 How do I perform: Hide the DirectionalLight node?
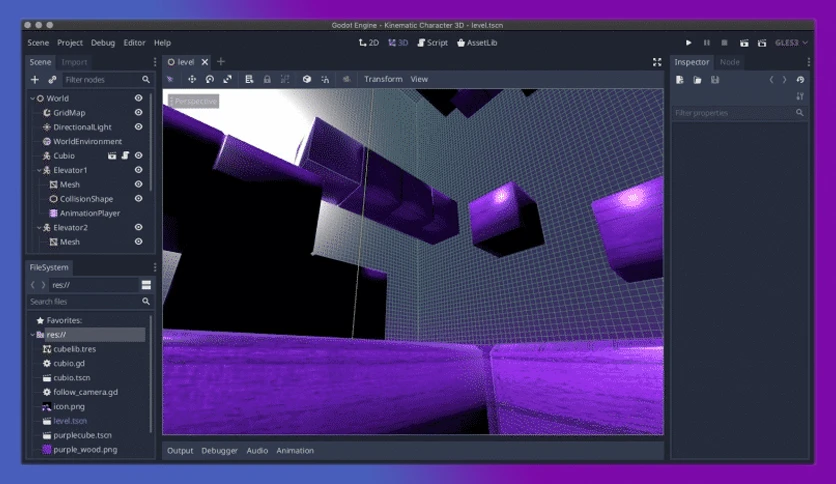(139, 127)
